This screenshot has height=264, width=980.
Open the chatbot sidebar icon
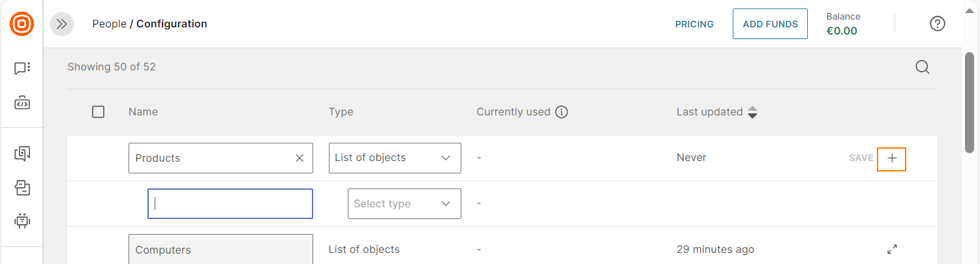click(22, 221)
